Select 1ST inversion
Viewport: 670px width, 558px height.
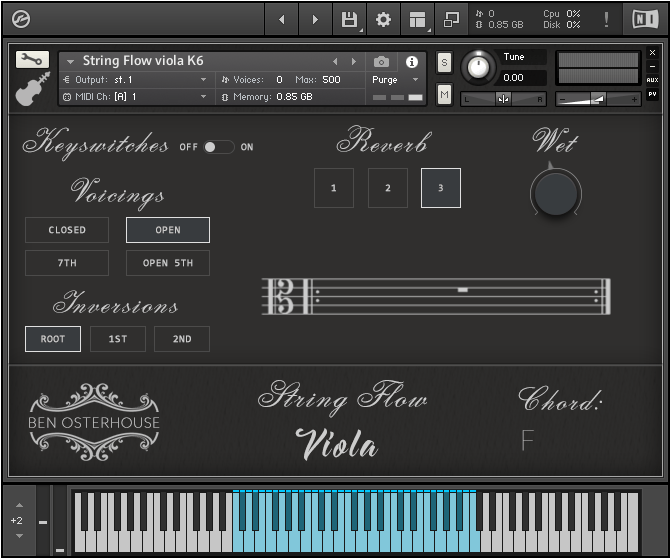point(118,339)
